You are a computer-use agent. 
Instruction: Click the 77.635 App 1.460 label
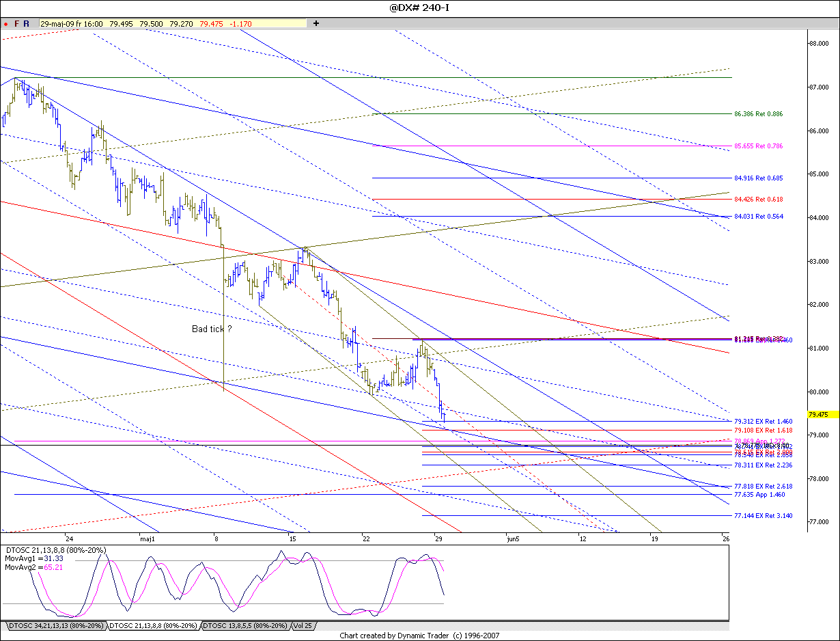point(759,494)
